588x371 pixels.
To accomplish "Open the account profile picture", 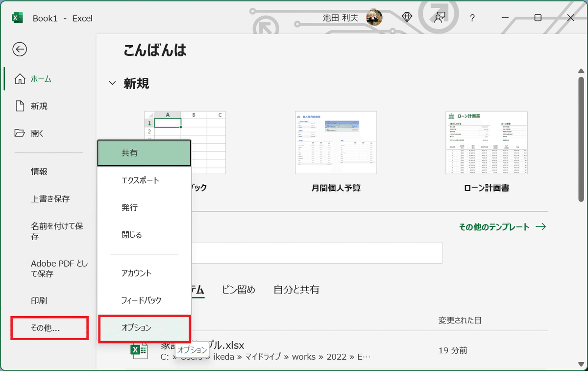I will [374, 18].
